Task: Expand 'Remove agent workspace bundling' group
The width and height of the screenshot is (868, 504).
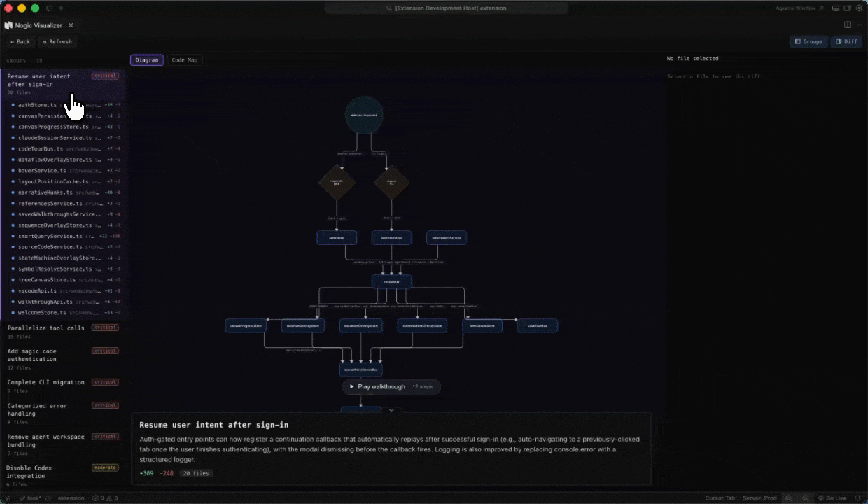Action: click(x=63, y=444)
